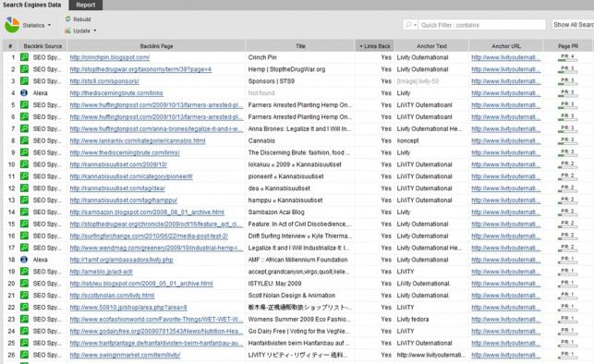The height and width of the screenshot is (364, 594).
Task: Click the Quick Filter magnifier icon
Action: tap(408, 25)
